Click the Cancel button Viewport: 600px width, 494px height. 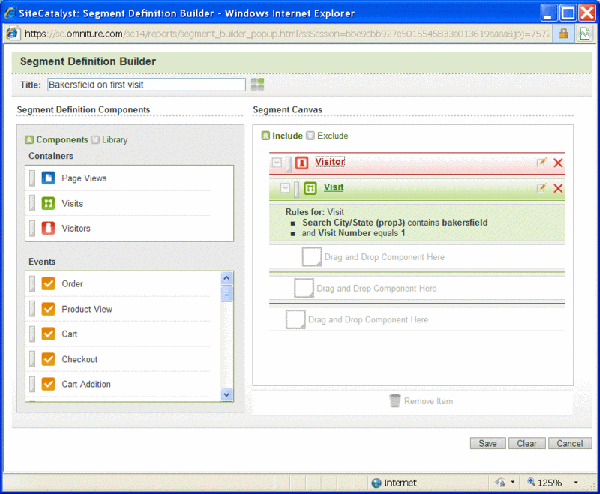(x=570, y=443)
